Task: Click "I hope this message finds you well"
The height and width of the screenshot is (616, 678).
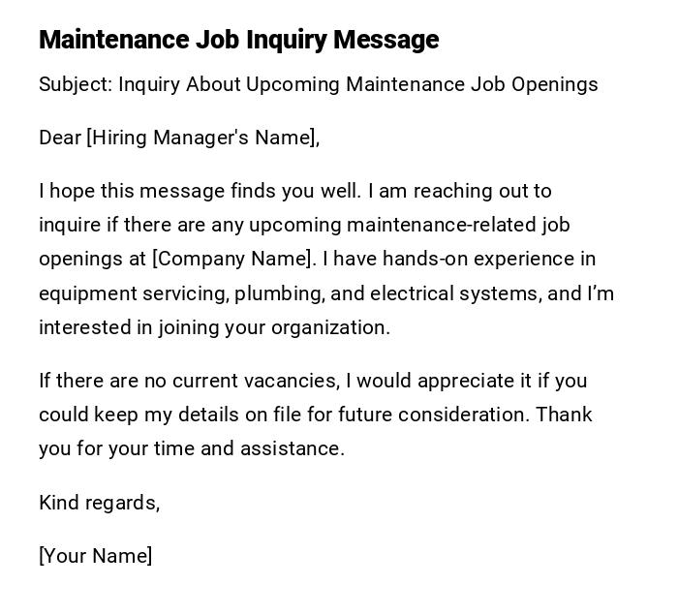Action: [198, 191]
